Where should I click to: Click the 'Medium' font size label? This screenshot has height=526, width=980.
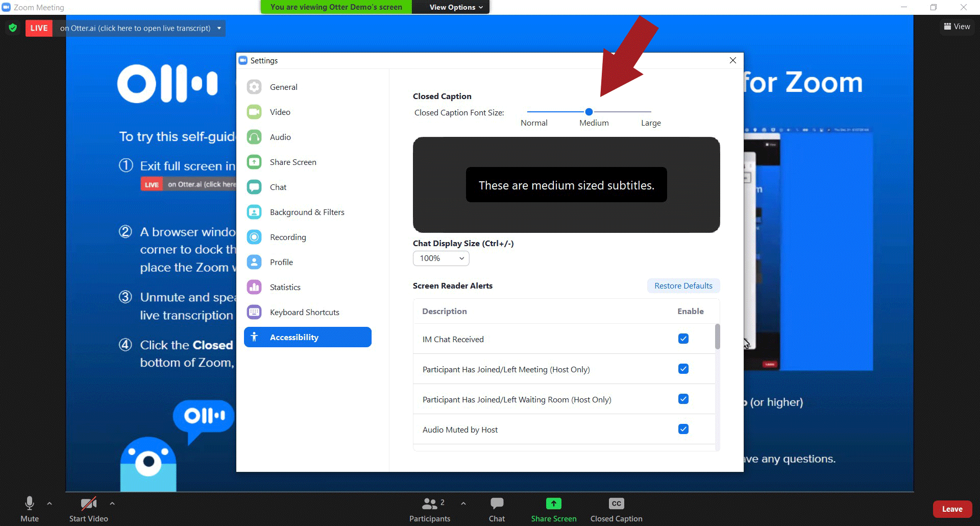tap(594, 123)
